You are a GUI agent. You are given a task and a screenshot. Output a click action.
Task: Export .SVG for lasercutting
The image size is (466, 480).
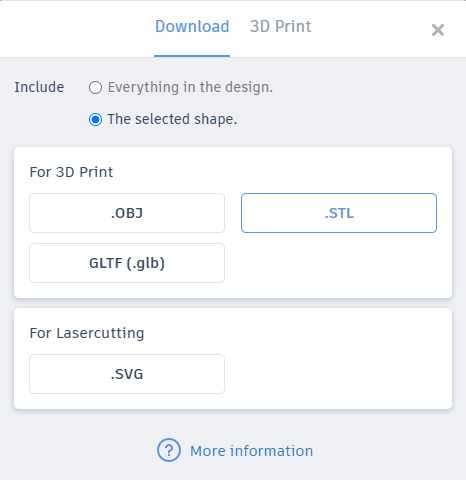click(127, 374)
